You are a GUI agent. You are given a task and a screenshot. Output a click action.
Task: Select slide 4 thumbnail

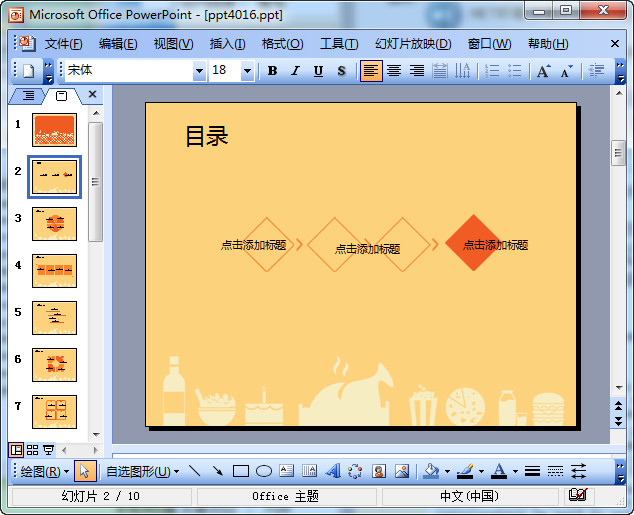coord(54,271)
